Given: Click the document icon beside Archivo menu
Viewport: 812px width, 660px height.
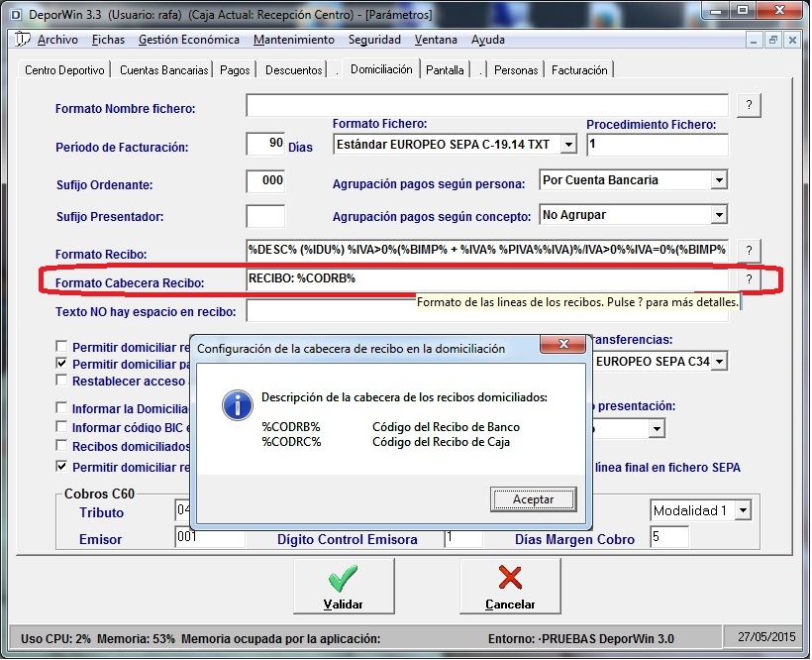Looking at the screenshot, I should tap(22, 40).
